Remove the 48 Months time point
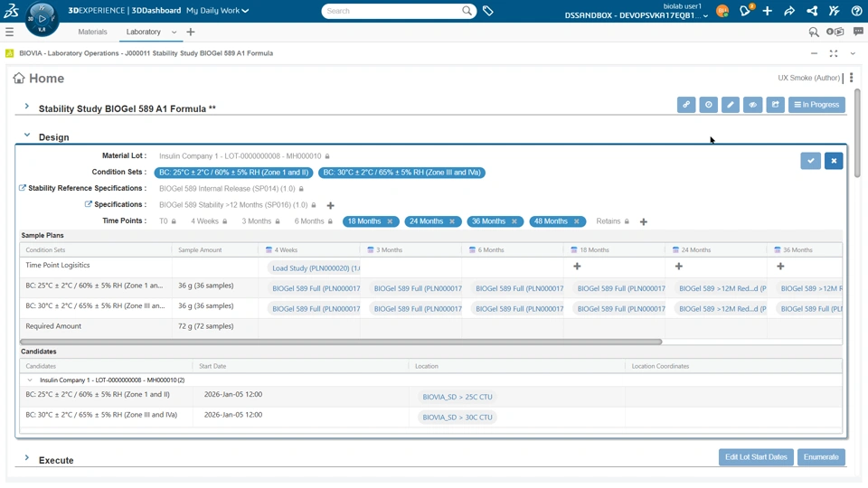This screenshot has width=868, height=488. tap(576, 221)
